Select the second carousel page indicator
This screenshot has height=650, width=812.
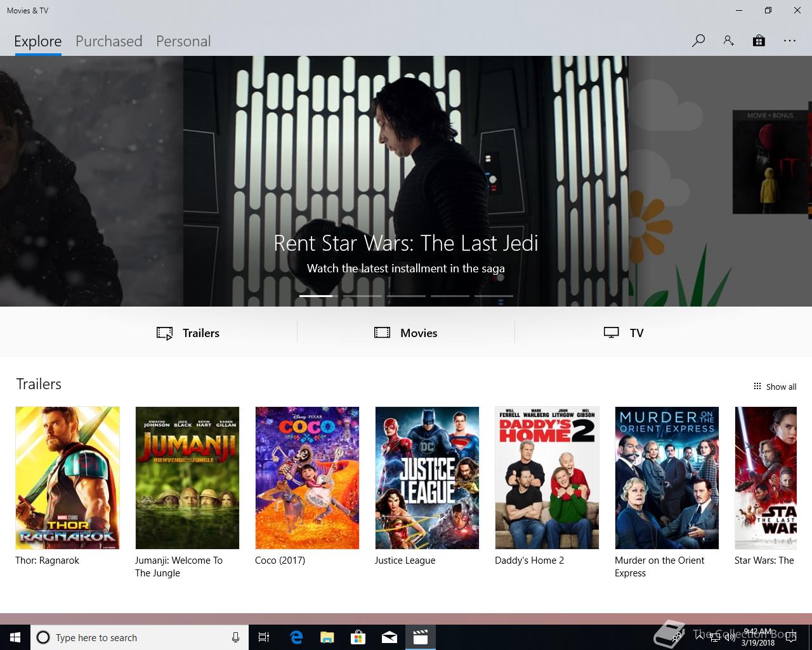(362, 296)
